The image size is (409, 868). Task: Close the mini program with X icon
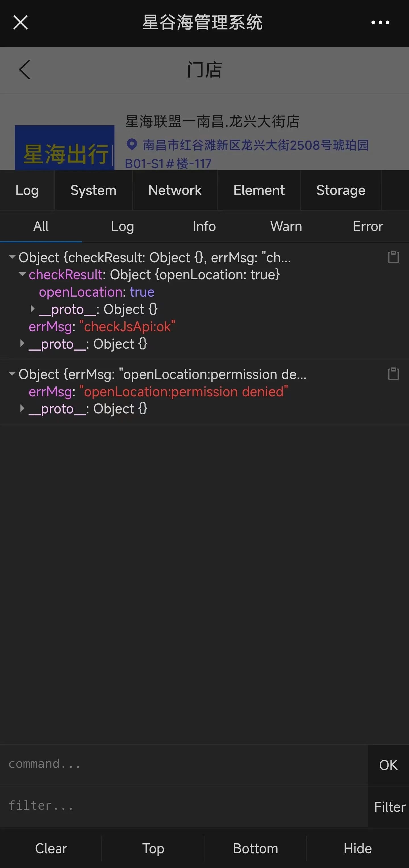coord(20,22)
